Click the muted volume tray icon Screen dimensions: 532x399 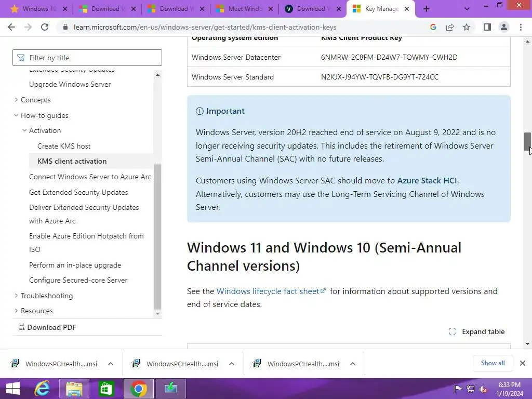click(483, 389)
